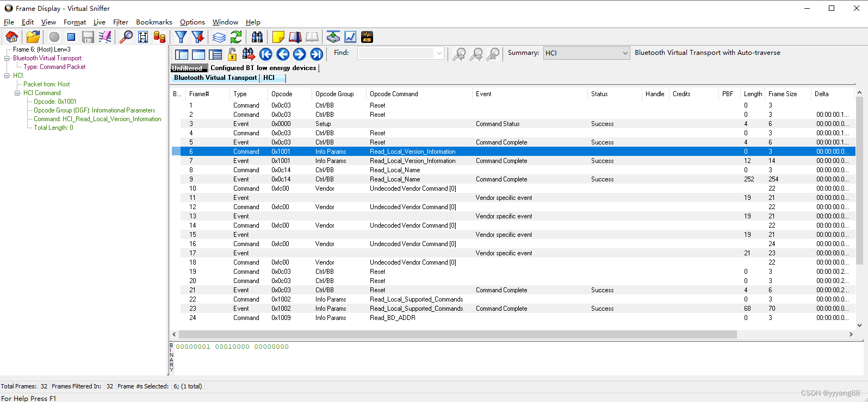Click the statistics line chart icon

[x=350, y=37]
